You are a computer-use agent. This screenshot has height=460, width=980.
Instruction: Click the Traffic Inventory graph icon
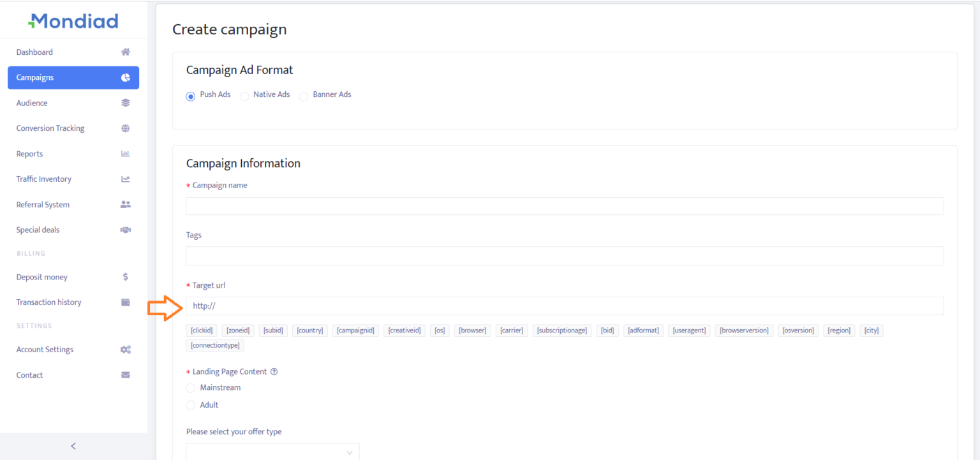pos(125,179)
